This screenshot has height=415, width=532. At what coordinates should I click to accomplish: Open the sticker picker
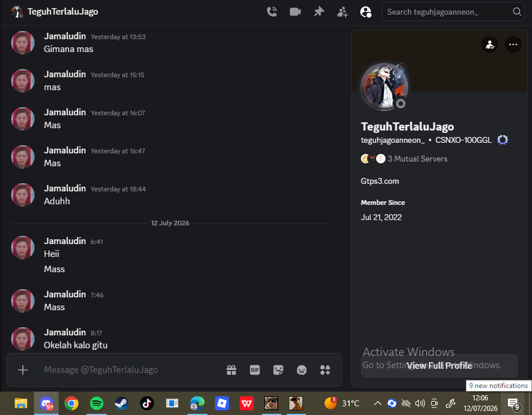(x=278, y=370)
